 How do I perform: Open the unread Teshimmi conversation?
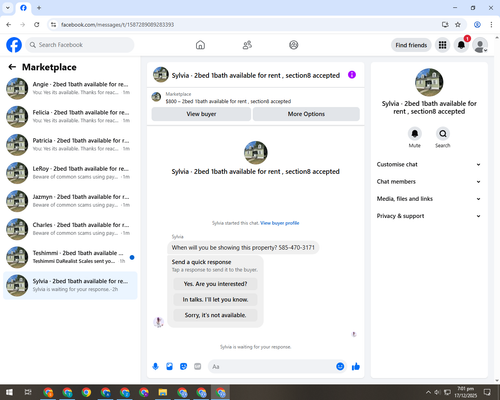(x=70, y=257)
